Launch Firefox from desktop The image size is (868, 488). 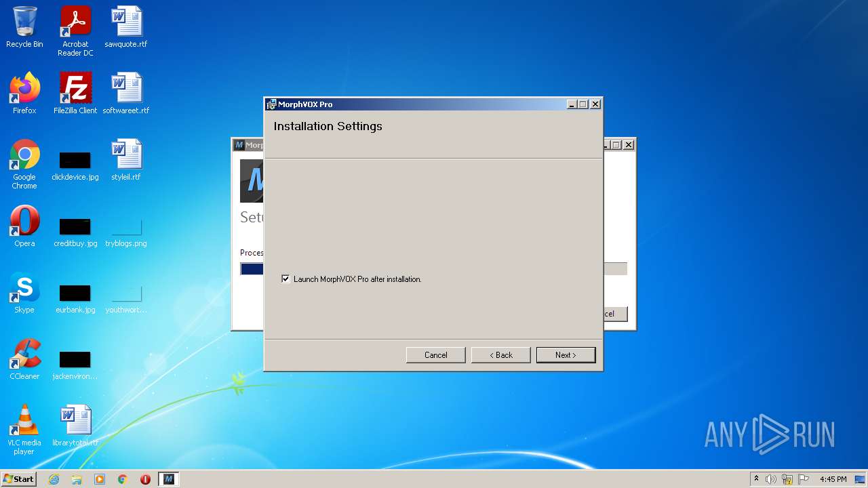click(24, 94)
